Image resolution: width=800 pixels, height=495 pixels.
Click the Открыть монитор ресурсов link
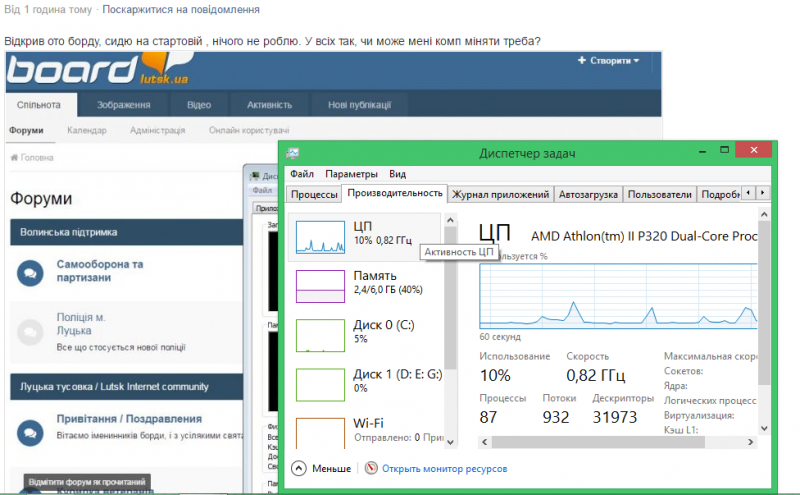tap(444, 468)
